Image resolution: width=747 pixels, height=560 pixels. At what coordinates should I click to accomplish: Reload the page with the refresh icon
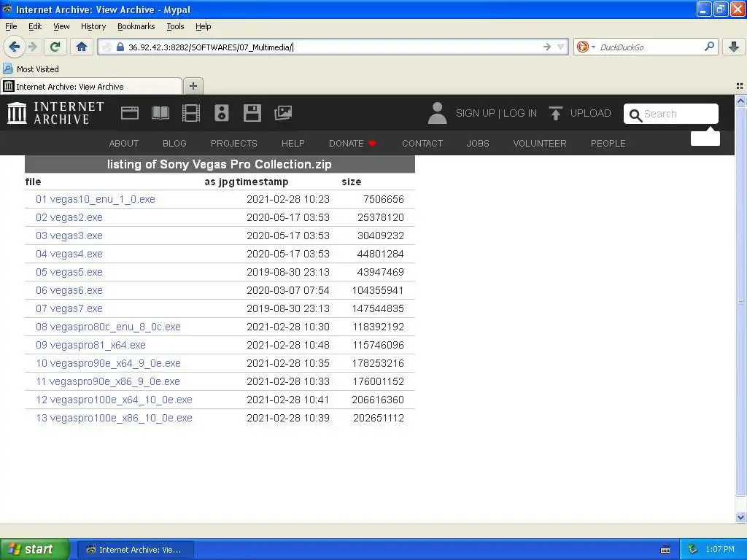coord(55,47)
